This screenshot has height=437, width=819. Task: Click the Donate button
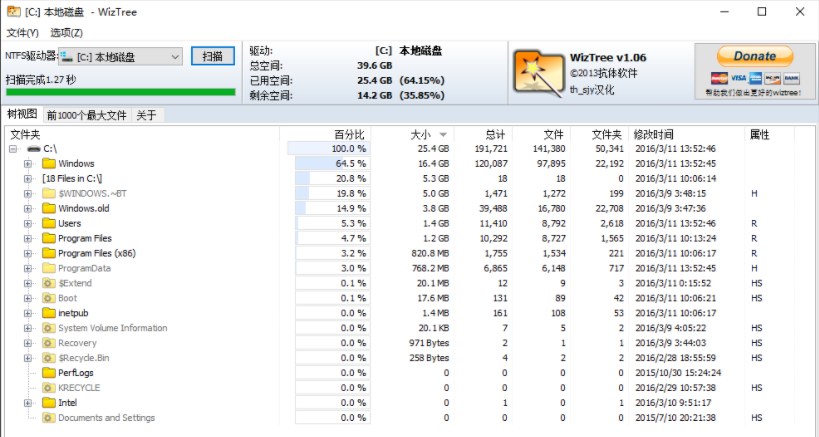pyautogui.click(x=755, y=56)
